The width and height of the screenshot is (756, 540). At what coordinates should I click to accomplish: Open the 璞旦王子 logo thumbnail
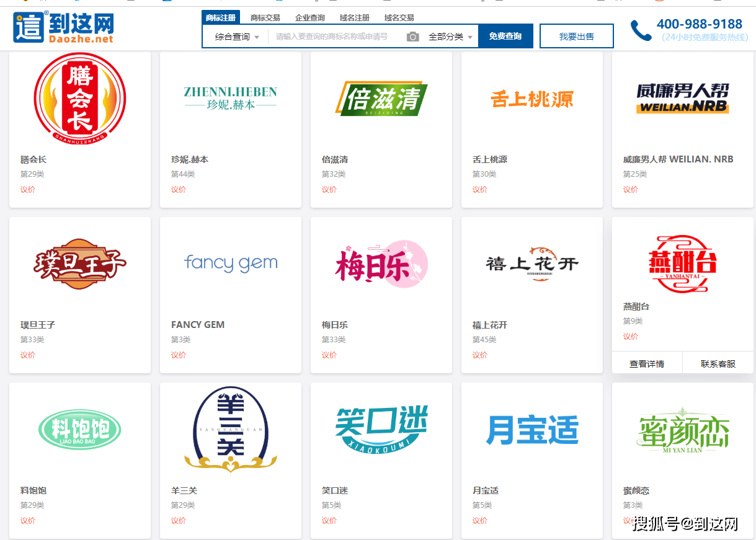[80, 264]
